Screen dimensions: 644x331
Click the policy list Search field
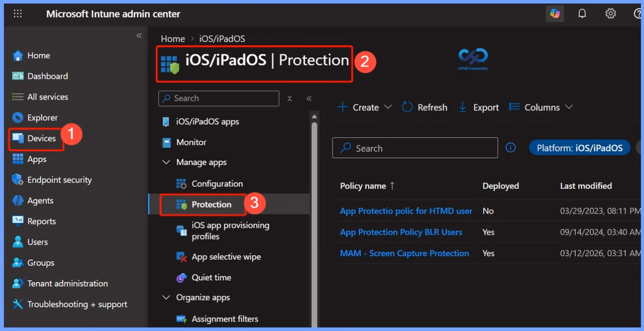point(415,148)
